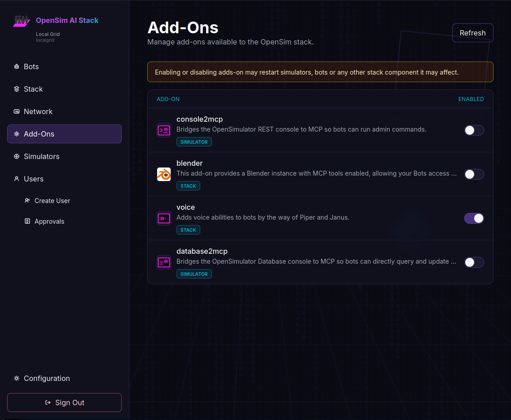Open Configuration settings
The height and width of the screenshot is (420, 511).
click(x=64, y=378)
